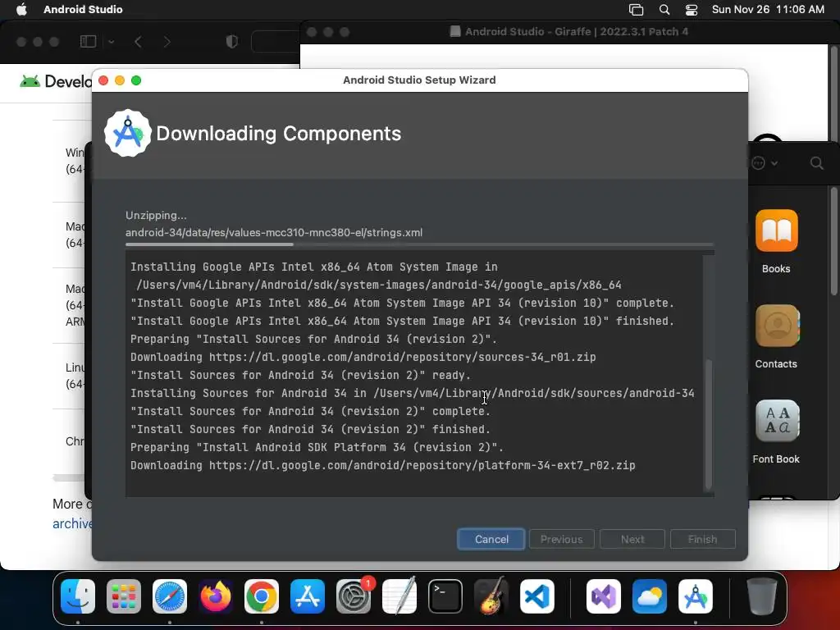Click the Cancel button in Setup Wizard

click(491, 539)
